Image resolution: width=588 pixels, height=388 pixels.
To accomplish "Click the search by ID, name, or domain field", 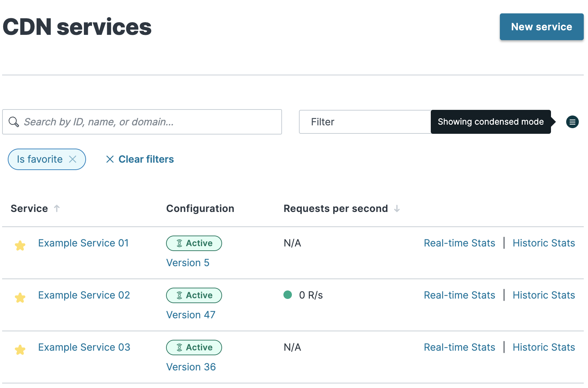I will pyautogui.click(x=141, y=122).
